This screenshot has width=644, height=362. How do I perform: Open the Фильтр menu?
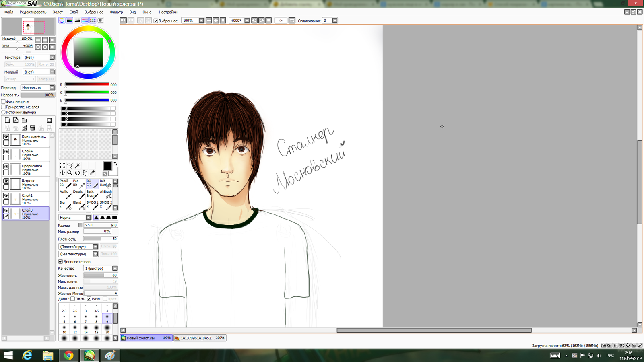tap(116, 12)
